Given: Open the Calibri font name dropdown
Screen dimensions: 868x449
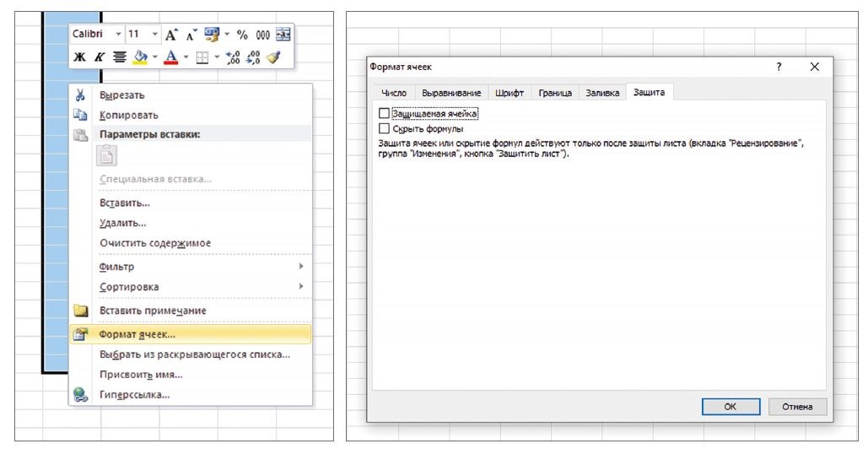Looking at the screenshot, I should tap(118, 35).
